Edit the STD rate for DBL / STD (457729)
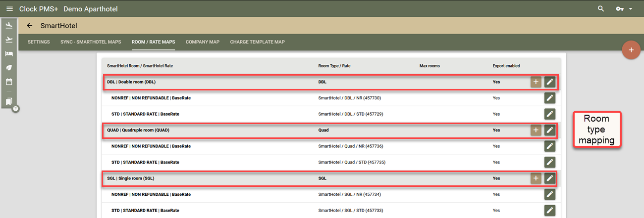 [x=549, y=114]
